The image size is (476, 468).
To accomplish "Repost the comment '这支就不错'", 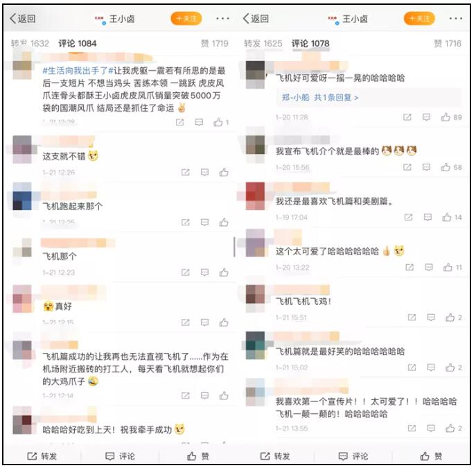I will pyautogui.click(x=185, y=173).
